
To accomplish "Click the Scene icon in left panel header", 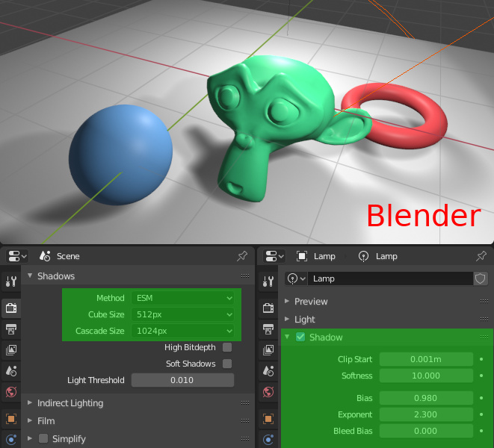I will point(45,256).
